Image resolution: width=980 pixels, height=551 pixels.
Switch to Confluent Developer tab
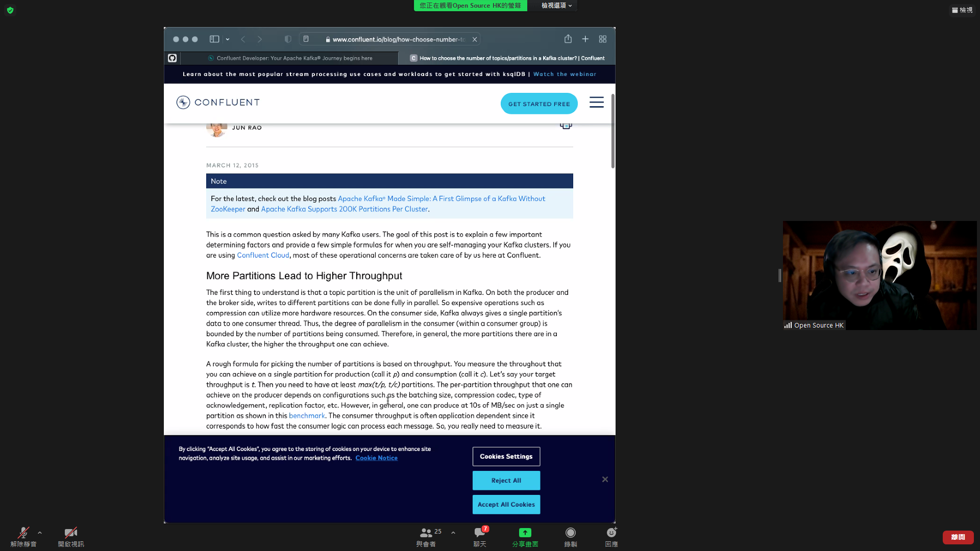click(289, 58)
